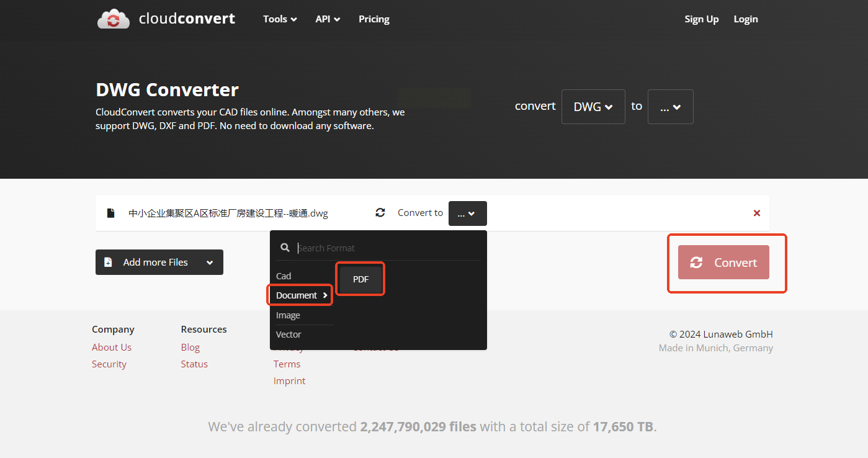Open the target format dropdown in header

670,107
